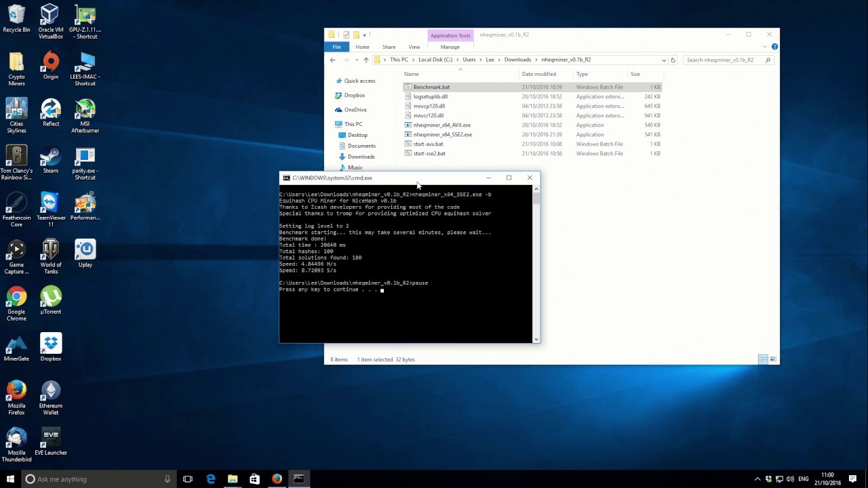868x488 pixels.
Task: Sort files by the Date modified column
Action: click(x=546, y=74)
